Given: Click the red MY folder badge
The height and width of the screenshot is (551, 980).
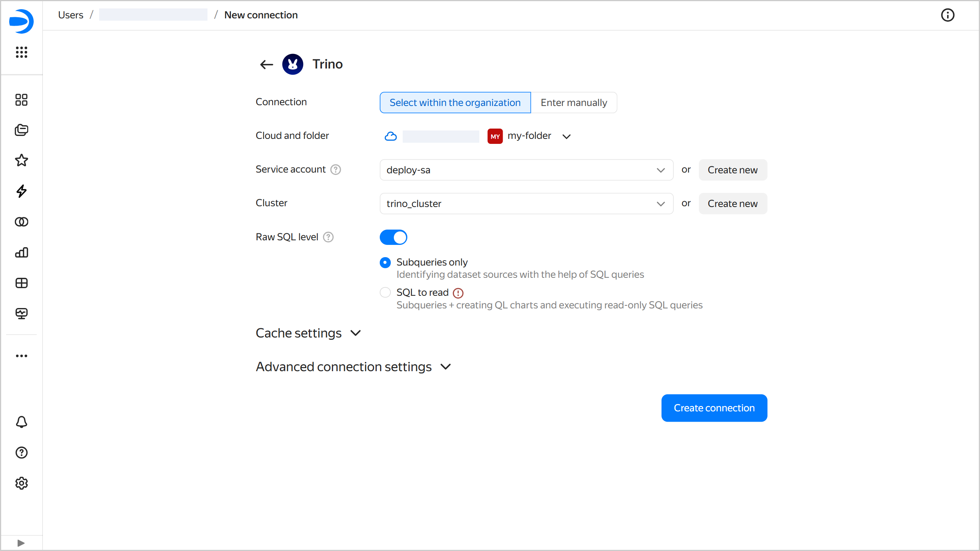Looking at the screenshot, I should (x=495, y=136).
